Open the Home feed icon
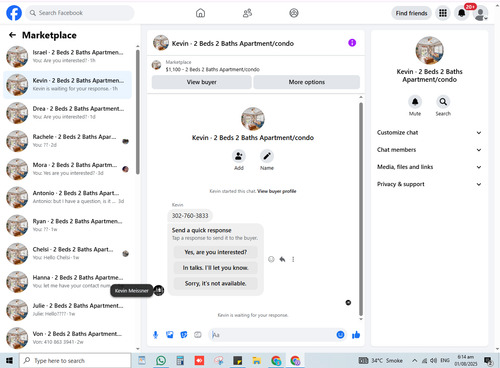Viewport: 500px width, 368px height. pyautogui.click(x=200, y=13)
